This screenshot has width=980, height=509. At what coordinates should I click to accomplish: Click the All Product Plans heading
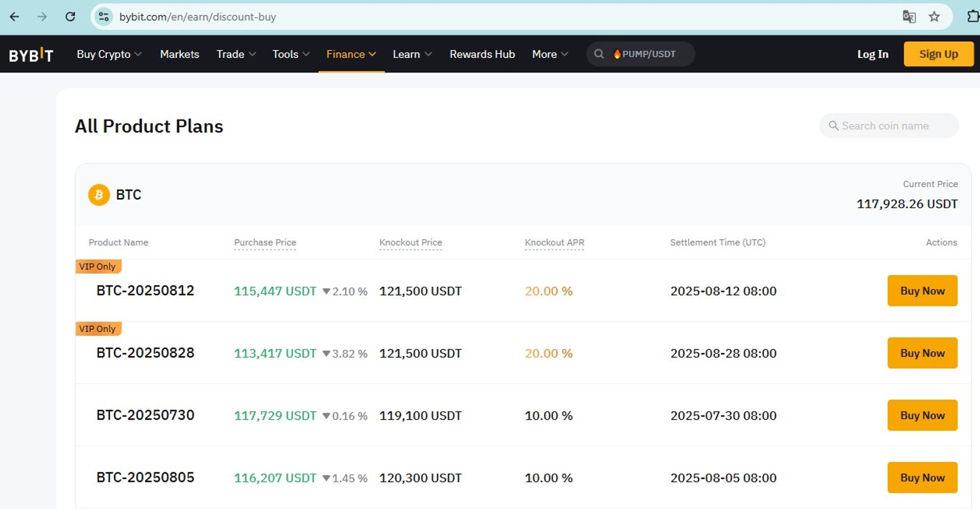click(149, 126)
